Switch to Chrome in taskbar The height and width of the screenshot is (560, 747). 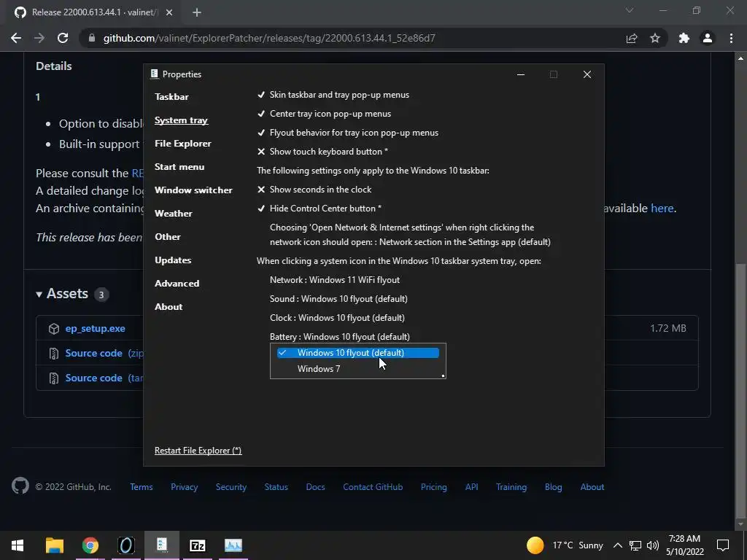(x=90, y=545)
